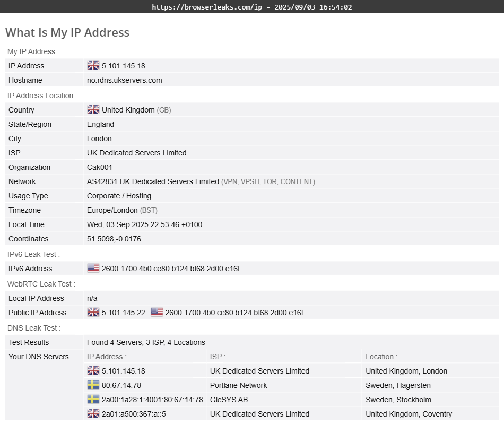The image size is (504, 424).
Task: Click WebRTC public IP 5.101.145.22
Action: coord(124,313)
